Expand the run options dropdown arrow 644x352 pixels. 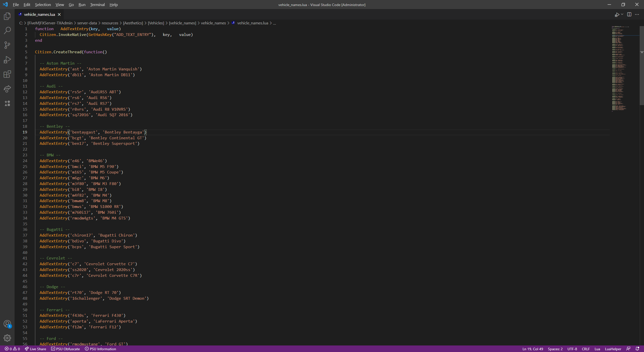[x=622, y=14]
